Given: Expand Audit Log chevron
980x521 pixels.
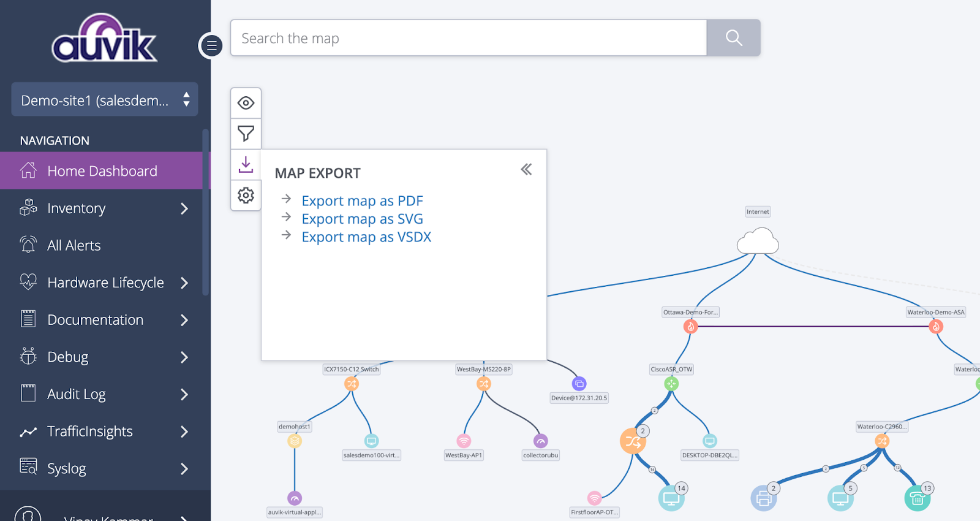Looking at the screenshot, I should [x=184, y=394].
